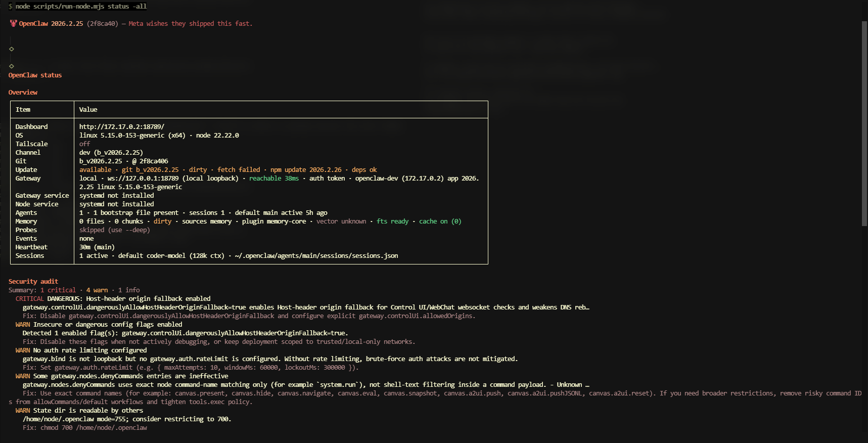Select the sessions.json path in Sessions row
This screenshot has height=443, width=868.
(316, 256)
